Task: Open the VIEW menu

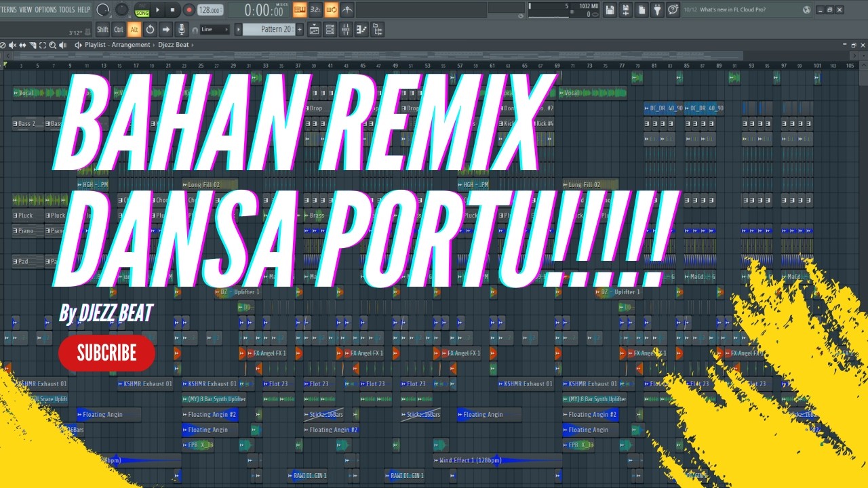Action: point(26,9)
